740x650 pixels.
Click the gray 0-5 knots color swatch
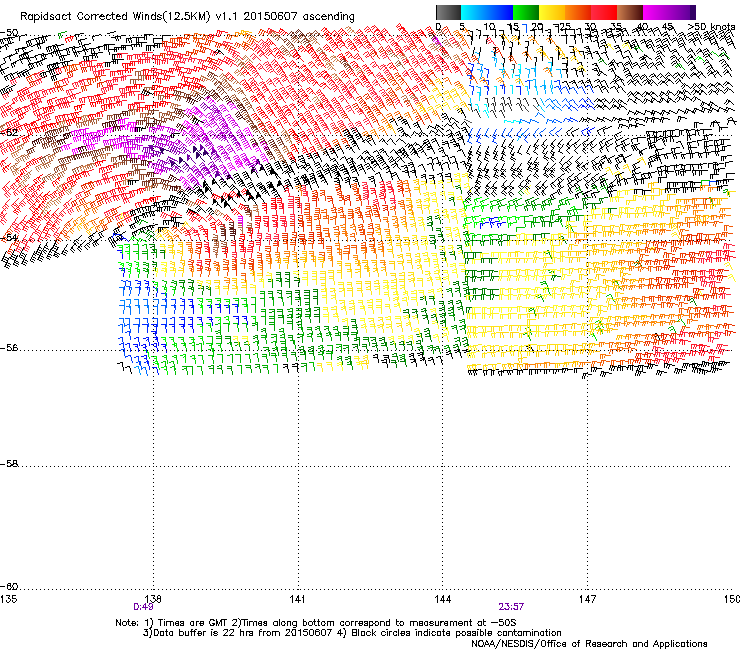tap(448, 12)
